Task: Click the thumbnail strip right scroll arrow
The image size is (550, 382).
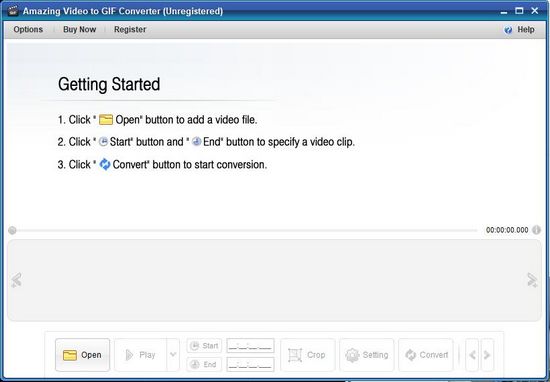Action: [x=532, y=280]
